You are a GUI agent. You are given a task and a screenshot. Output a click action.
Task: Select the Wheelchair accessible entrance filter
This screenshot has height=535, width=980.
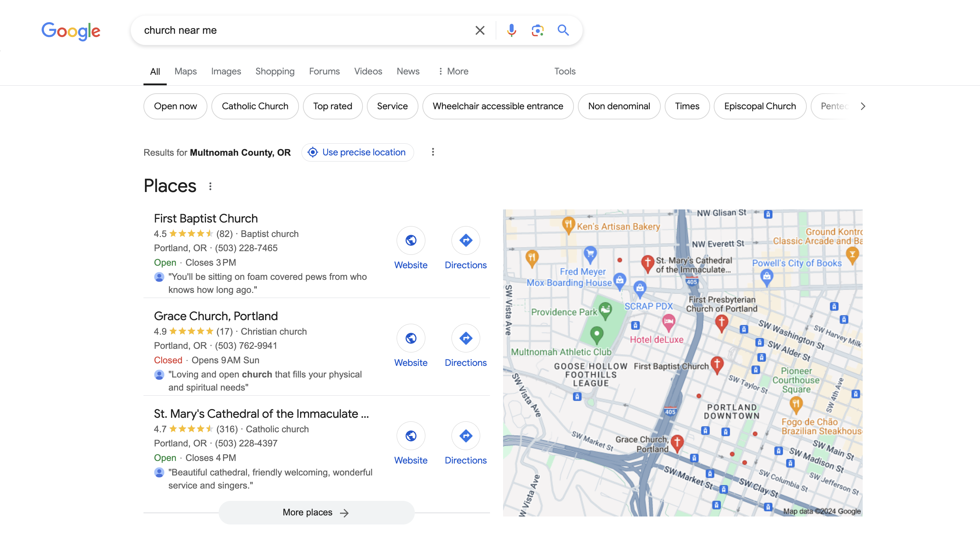point(498,106)
